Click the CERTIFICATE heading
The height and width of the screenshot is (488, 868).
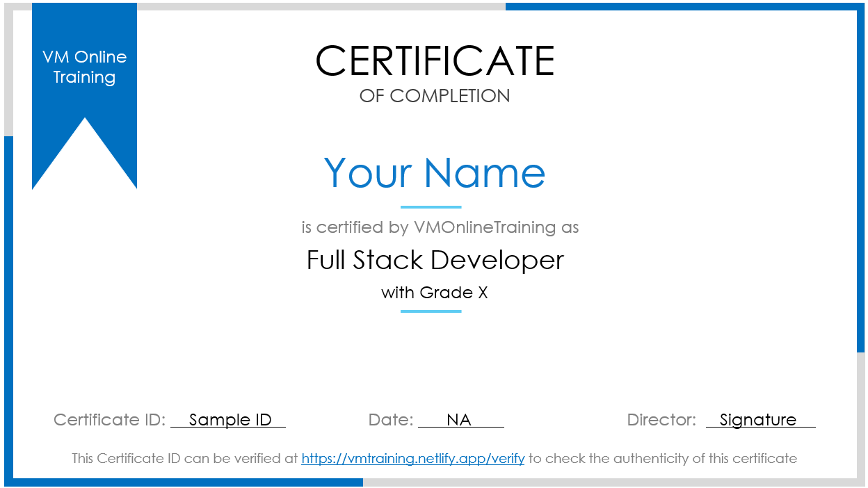(x=435, y=61)
